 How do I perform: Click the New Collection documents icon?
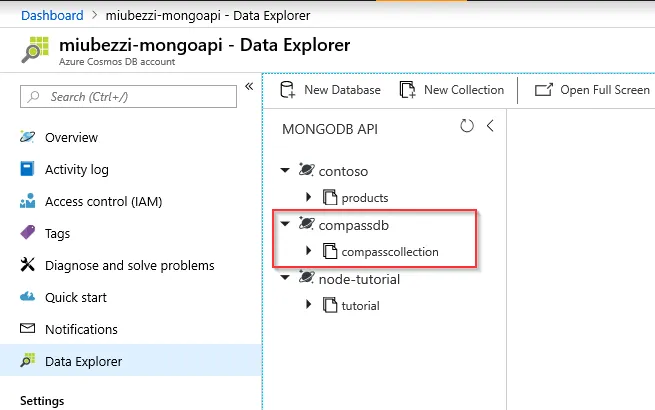pyautogui.click(x=407, y=89)
